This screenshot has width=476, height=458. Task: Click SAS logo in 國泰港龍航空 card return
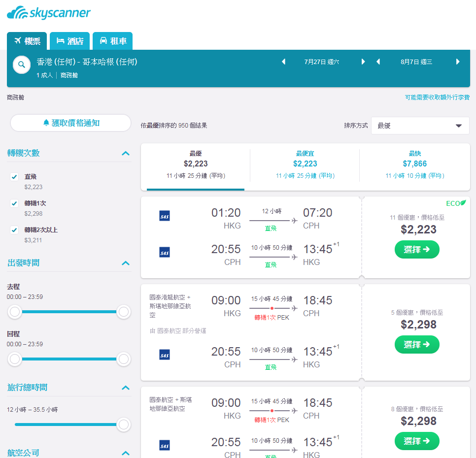coord(165,355)
